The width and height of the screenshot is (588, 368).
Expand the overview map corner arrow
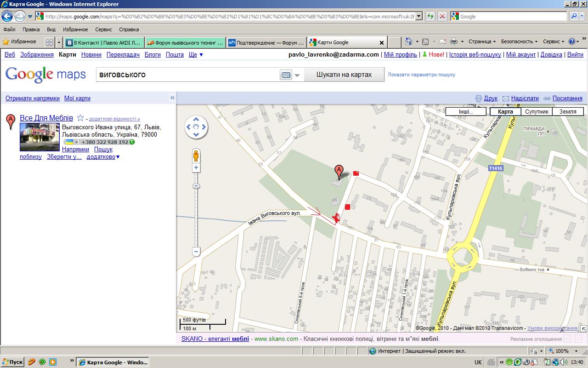[x=583, y=328]
